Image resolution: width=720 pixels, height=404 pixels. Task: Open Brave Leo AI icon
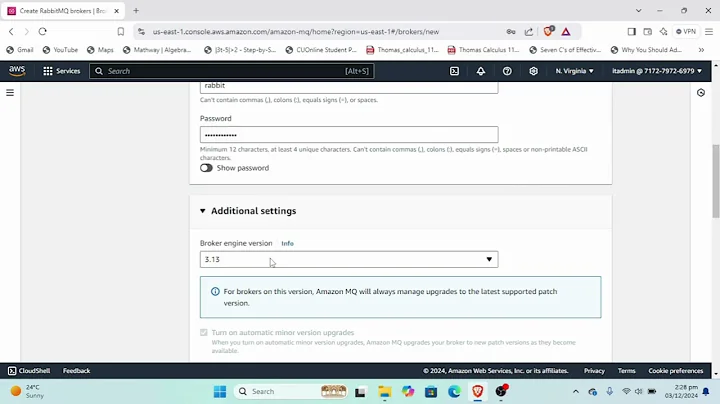click(x=664, y=32)
